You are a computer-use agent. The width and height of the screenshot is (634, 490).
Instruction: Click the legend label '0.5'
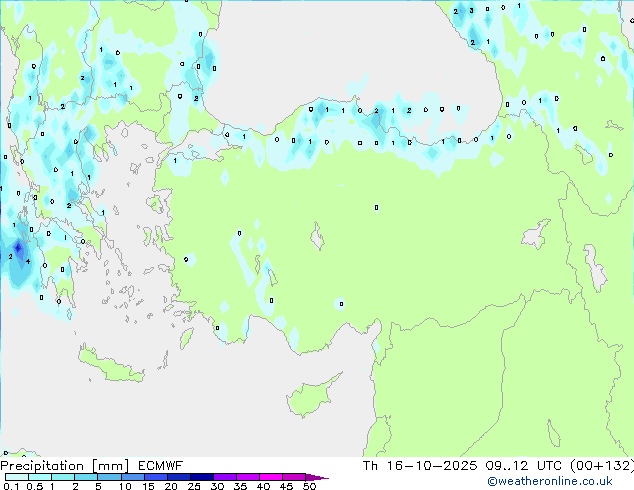[x=34, y=486]
